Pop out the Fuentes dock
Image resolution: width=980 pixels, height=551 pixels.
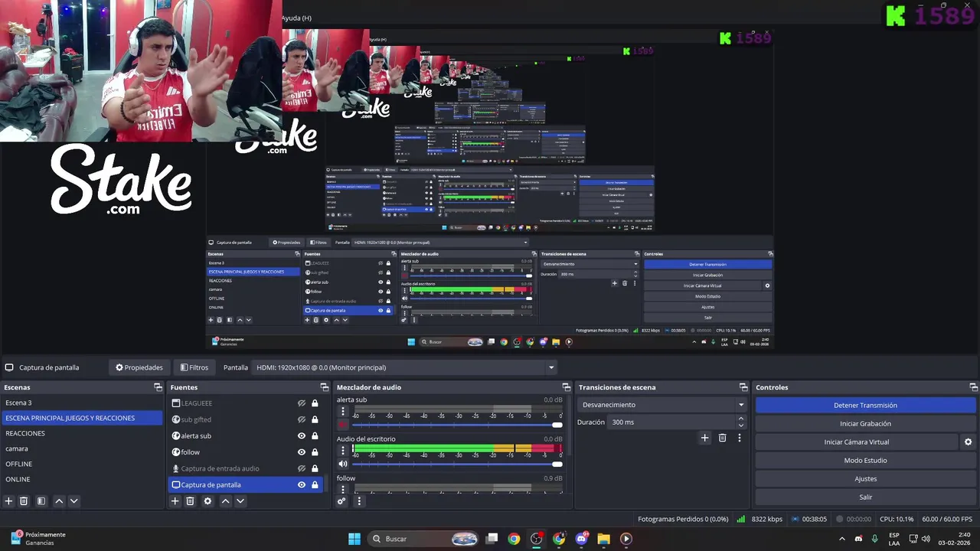click(x=324, y=387)
